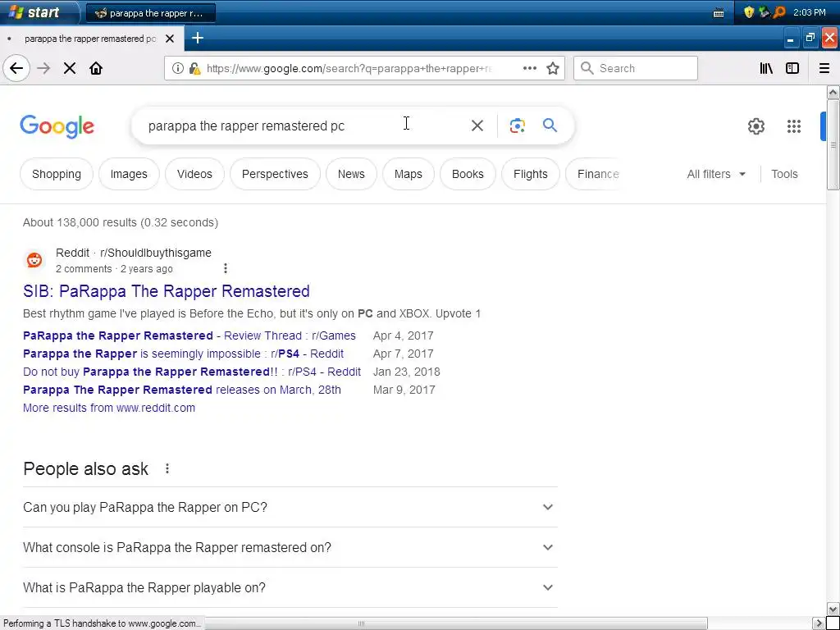Click the Google logo
This screenshot has height=630, width=840.
(57, 126)
